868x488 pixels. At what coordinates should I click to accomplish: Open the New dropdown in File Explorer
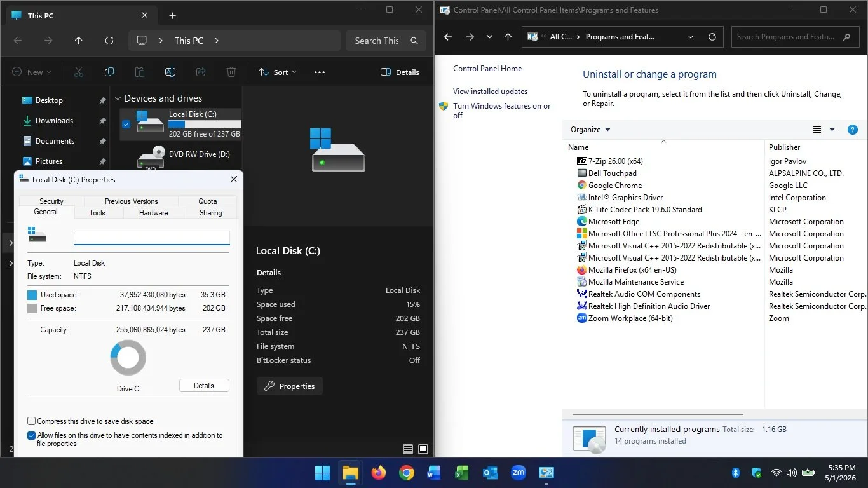click(31, 72)
